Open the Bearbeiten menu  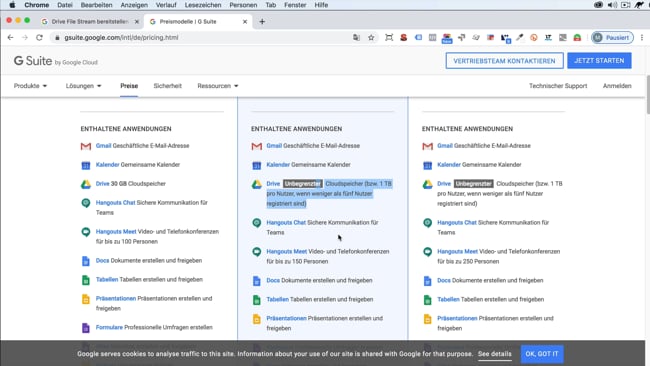click(x=96, y=5)
